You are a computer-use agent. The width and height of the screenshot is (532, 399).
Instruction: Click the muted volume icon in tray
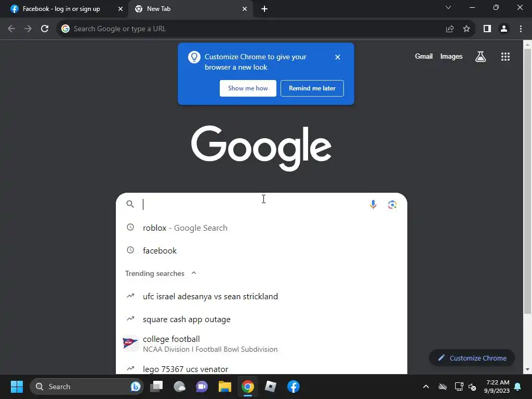[x=472, y=387]
